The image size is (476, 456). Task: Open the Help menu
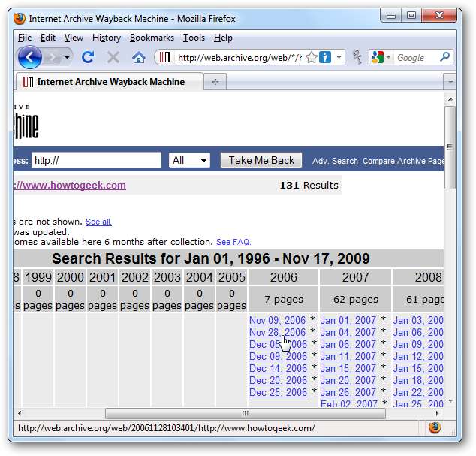point(223,38)
